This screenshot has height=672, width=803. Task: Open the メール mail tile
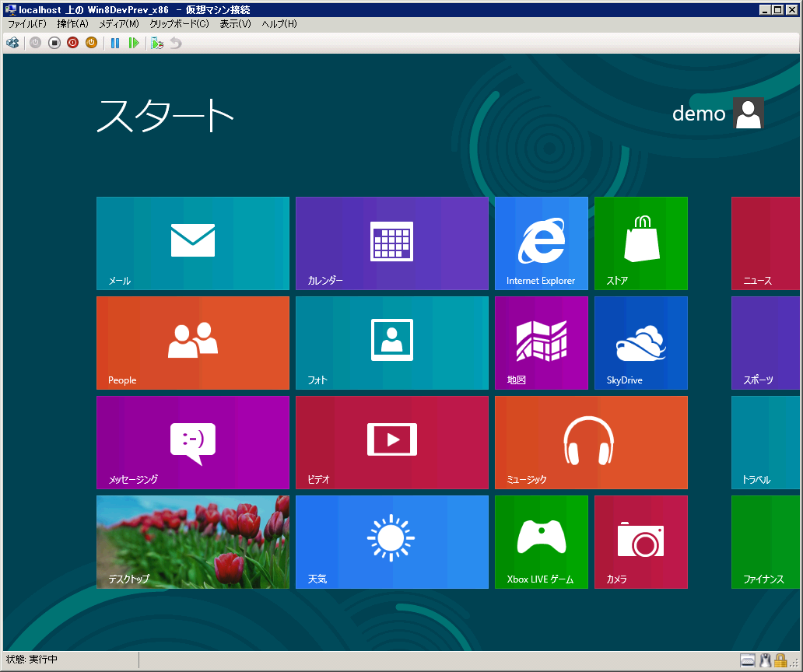[192, 243]
